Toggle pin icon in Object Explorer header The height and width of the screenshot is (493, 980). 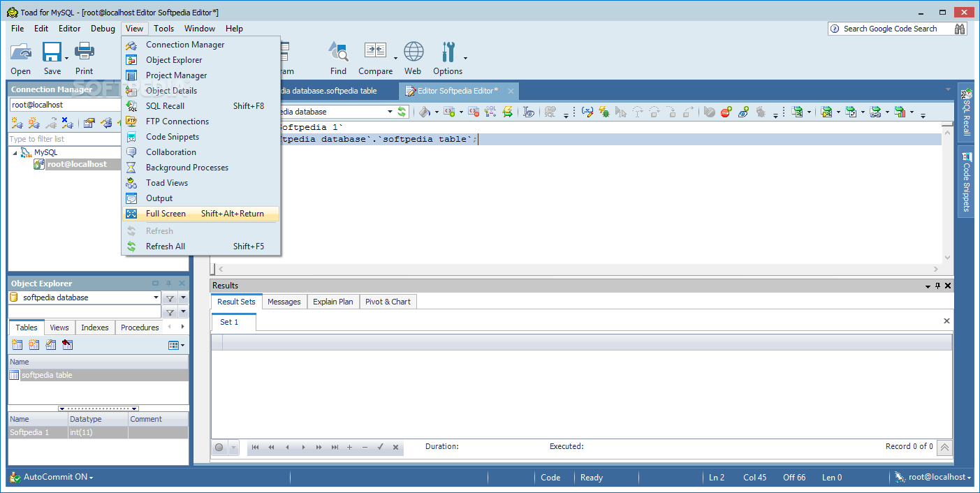[168, 284]
